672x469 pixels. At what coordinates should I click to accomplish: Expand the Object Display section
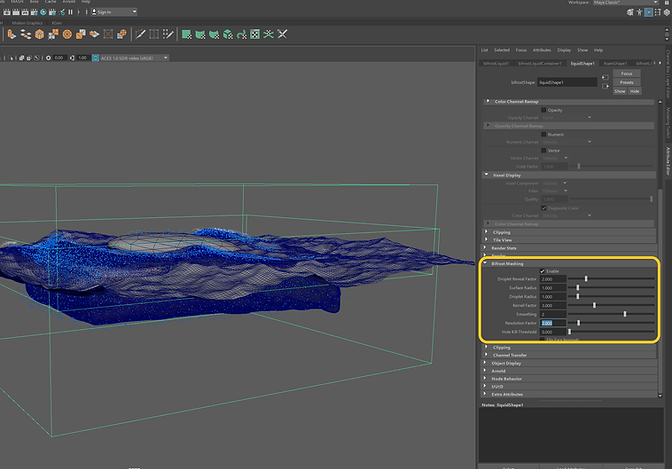click(485, 363)
